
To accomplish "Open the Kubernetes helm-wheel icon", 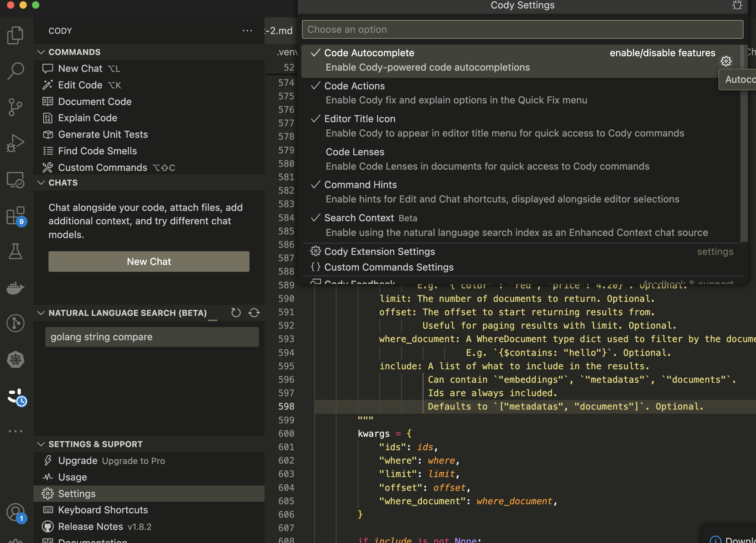I will point(15,359).
